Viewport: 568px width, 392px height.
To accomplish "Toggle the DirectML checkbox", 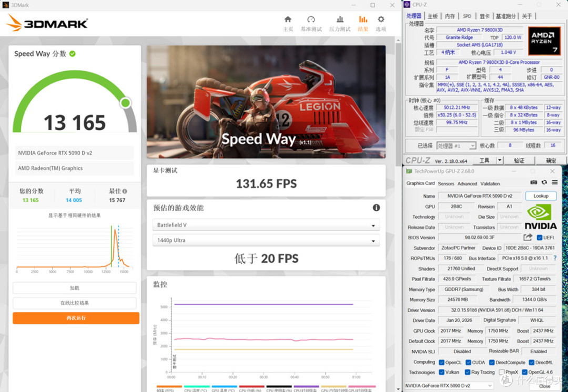I will pos(531,363).
